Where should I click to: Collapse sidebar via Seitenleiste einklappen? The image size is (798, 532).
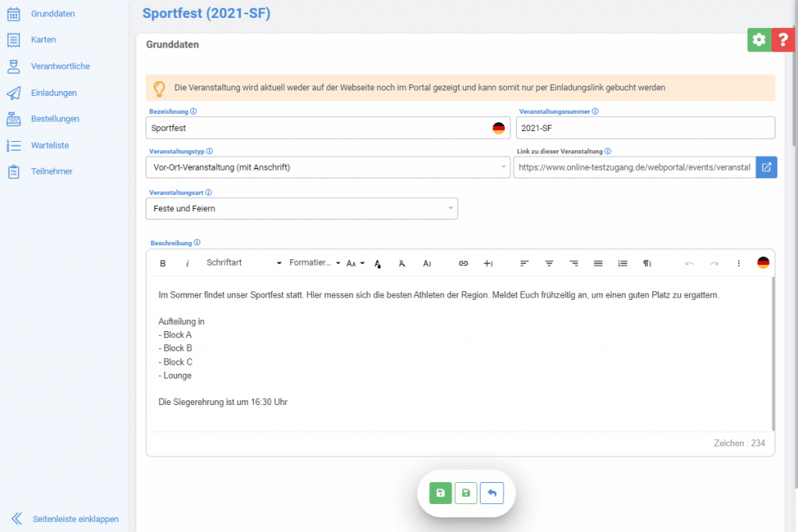coord(66,519)
